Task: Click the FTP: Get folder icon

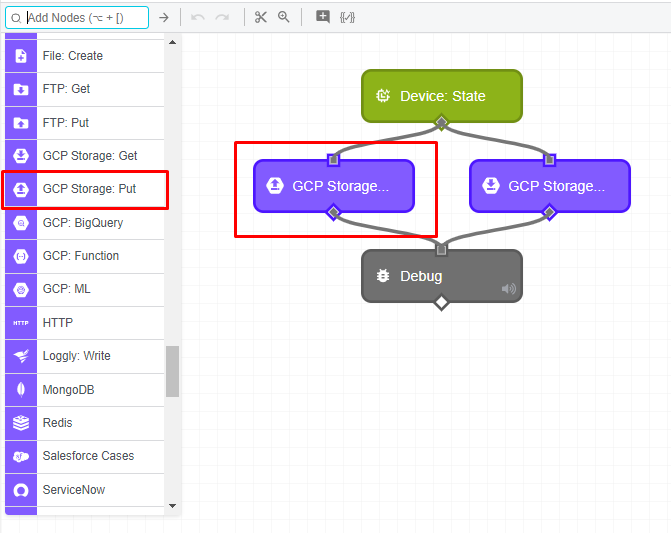Action: coord(21,89)
